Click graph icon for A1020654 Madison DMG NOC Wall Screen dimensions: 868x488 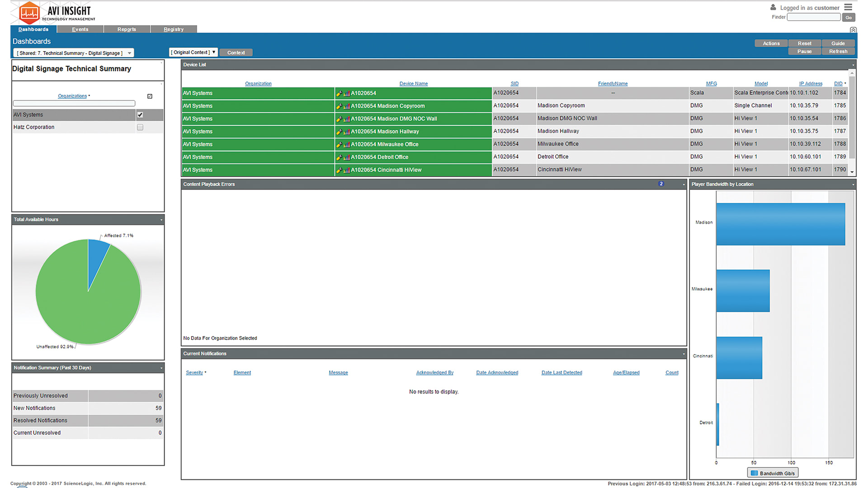click(347, 119)
